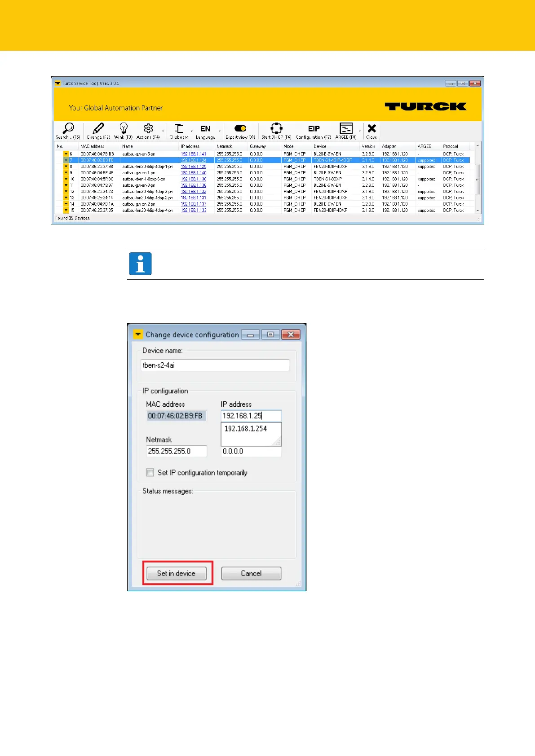Open IP link 192.168.1.130

tap(194, 179)
